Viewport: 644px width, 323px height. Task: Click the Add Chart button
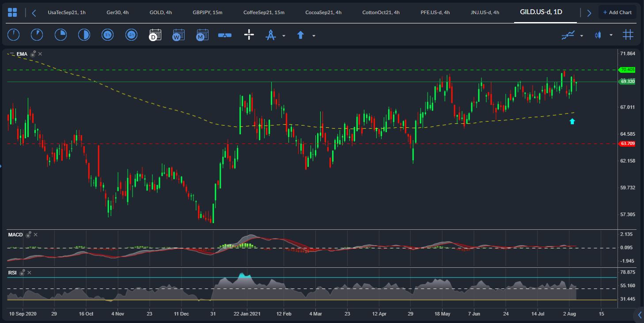pos(617,12)
